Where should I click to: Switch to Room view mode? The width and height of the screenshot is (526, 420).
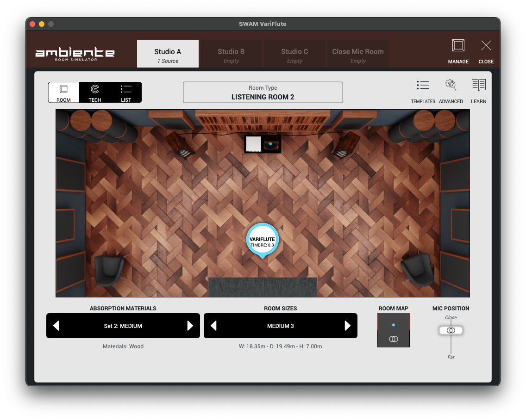(x=64, y=93)
